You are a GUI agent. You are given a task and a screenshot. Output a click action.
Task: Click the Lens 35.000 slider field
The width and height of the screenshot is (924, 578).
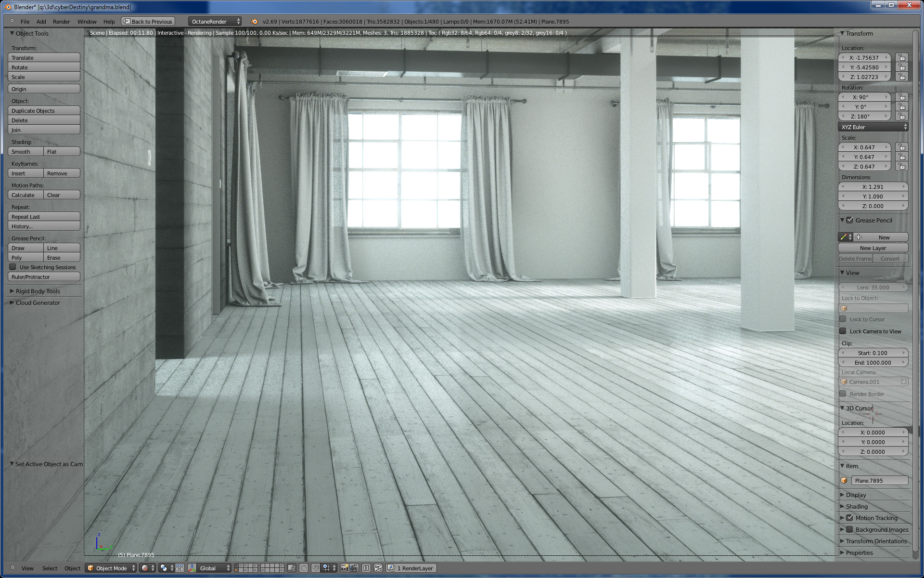click(873, 288)
